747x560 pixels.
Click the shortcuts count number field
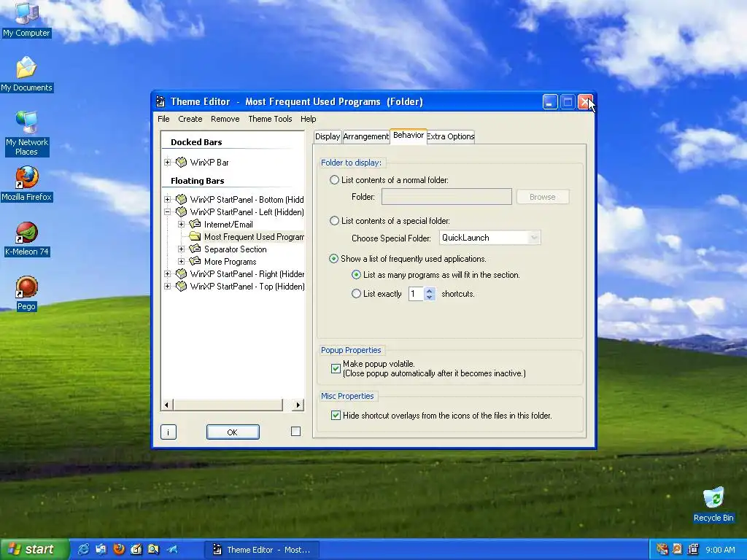coord(416,294)
